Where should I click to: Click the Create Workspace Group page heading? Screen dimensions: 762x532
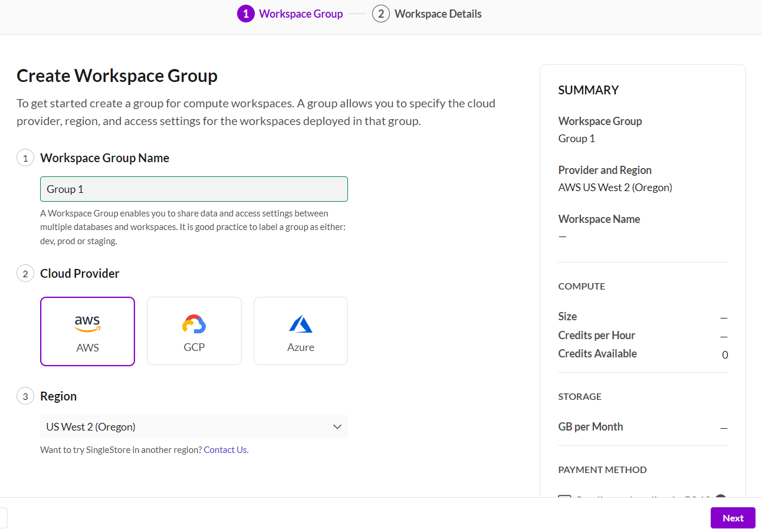(x=117, y=76)
